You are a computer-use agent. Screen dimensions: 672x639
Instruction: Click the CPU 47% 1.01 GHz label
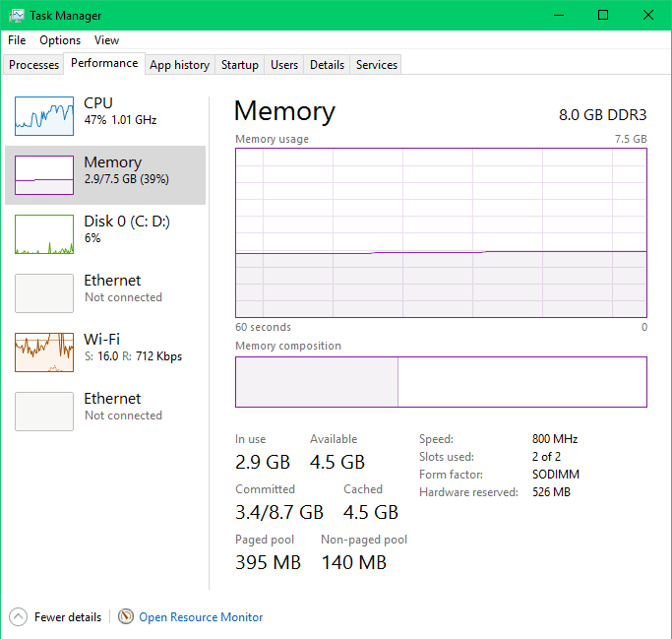coord(120,111)
